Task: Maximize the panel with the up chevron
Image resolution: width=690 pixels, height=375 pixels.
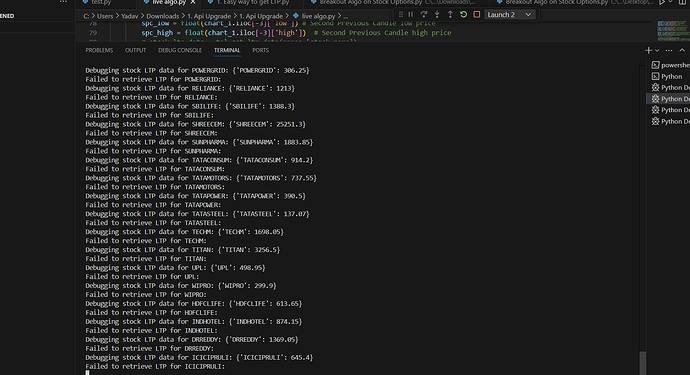Action: pos(682,51)
